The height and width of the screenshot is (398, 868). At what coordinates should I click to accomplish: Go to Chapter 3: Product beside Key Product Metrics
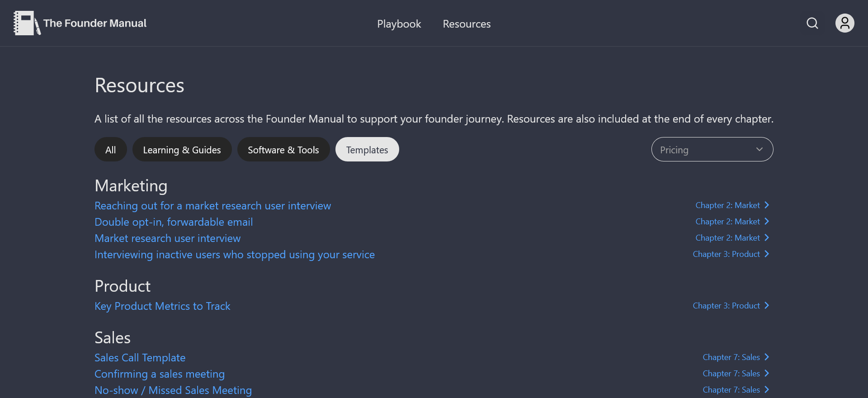[x=730, y=306]
